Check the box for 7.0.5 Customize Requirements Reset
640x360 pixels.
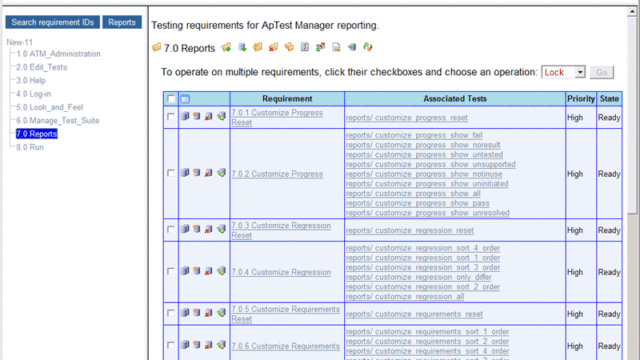click(171, 313)
